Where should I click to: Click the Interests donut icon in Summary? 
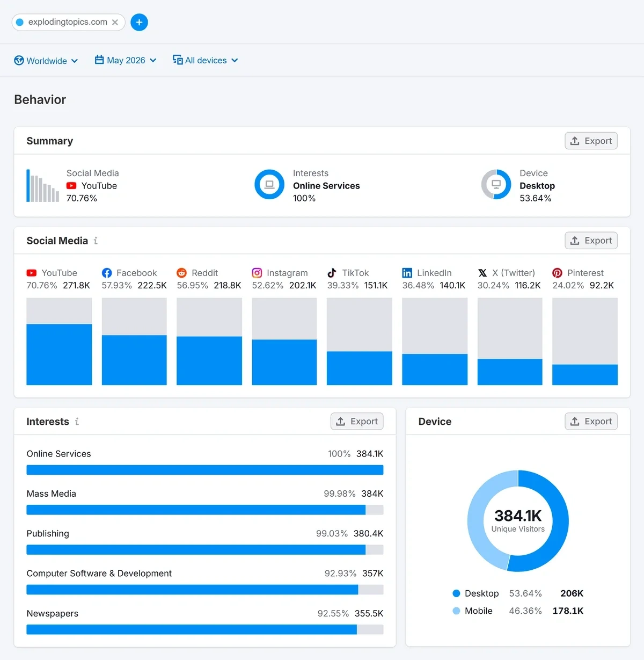click(x=269, y=184)
